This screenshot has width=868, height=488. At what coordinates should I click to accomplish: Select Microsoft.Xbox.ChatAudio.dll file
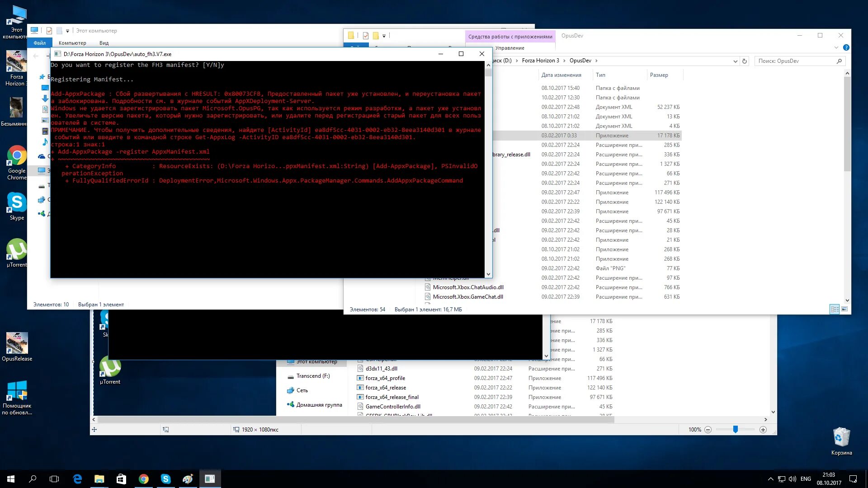tap(468, 287)
